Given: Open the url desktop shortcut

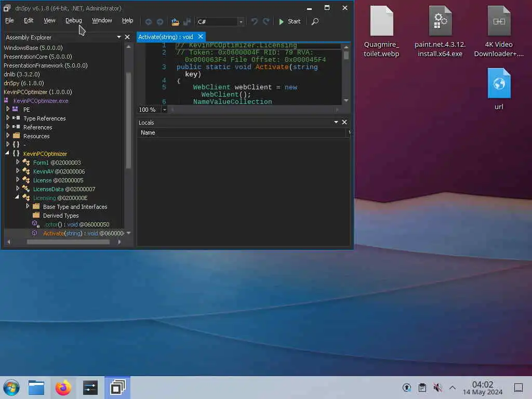Looking at the screenshot, I should [x=499, y=89].
